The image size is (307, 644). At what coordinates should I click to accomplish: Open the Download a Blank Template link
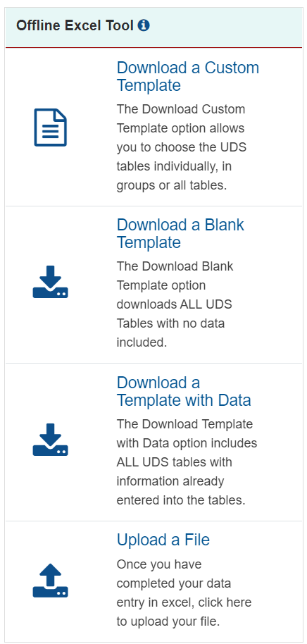(x=180, y=233)
